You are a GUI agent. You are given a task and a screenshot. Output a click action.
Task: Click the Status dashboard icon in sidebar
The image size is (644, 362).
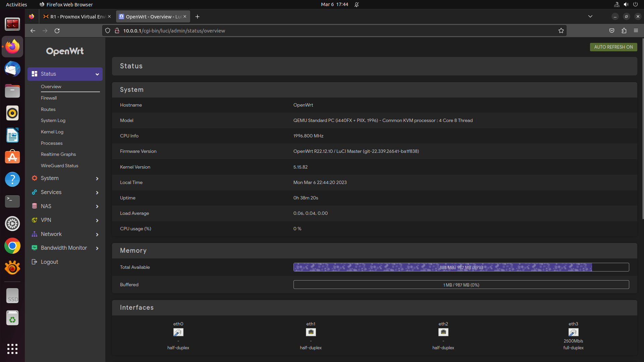[35, 74]
